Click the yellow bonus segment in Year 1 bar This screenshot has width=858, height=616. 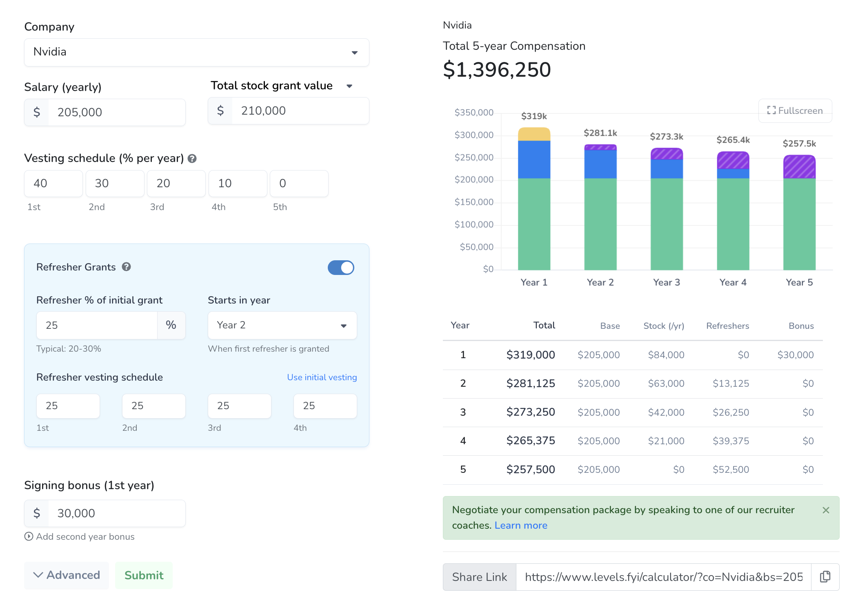click(534, 134)
